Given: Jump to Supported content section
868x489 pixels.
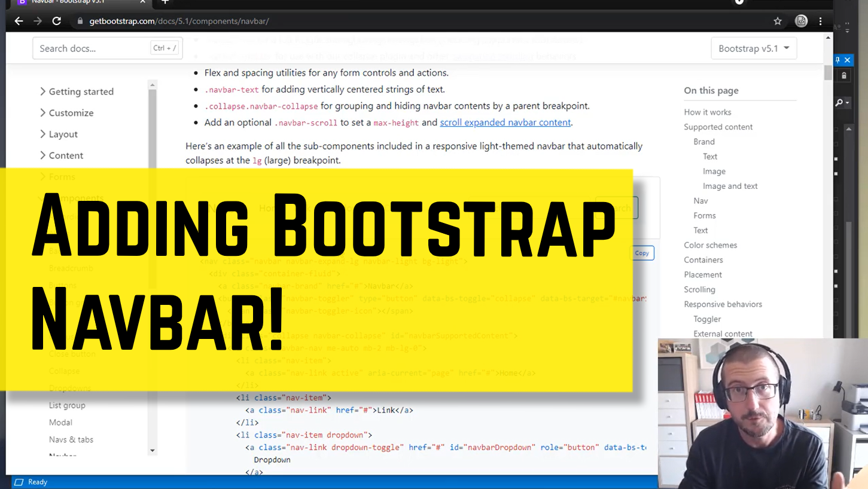Looking at the screenshot, I should point(718,127).
